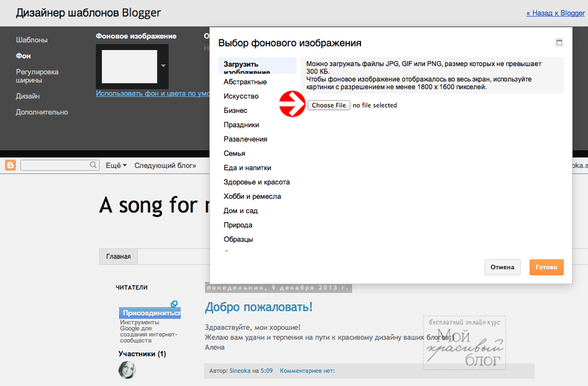Select Здоровье и красота category
The width and height of the screenshot is (588, 386).
[256, 182]
